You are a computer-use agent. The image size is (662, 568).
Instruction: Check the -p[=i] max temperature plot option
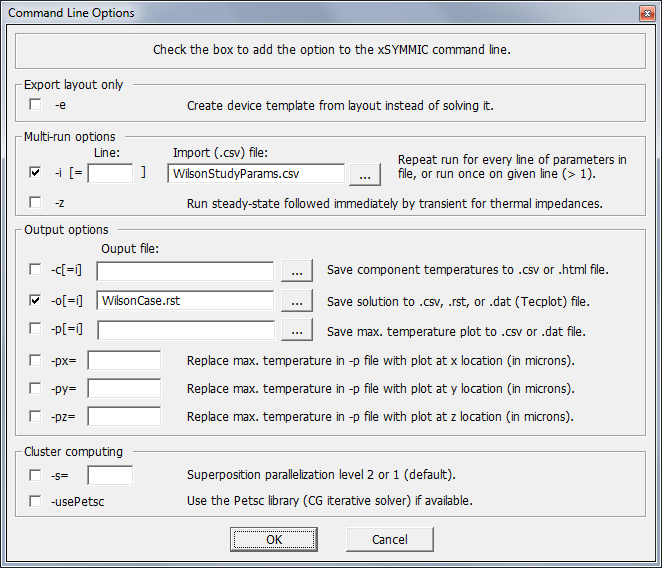[35, 328]
